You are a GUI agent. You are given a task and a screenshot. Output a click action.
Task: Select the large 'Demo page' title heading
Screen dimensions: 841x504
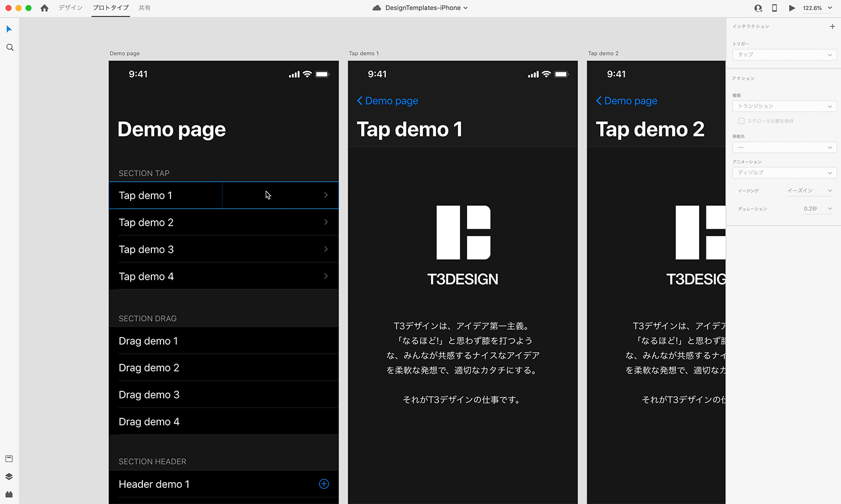pyautogui.click(x=172, y=130)
